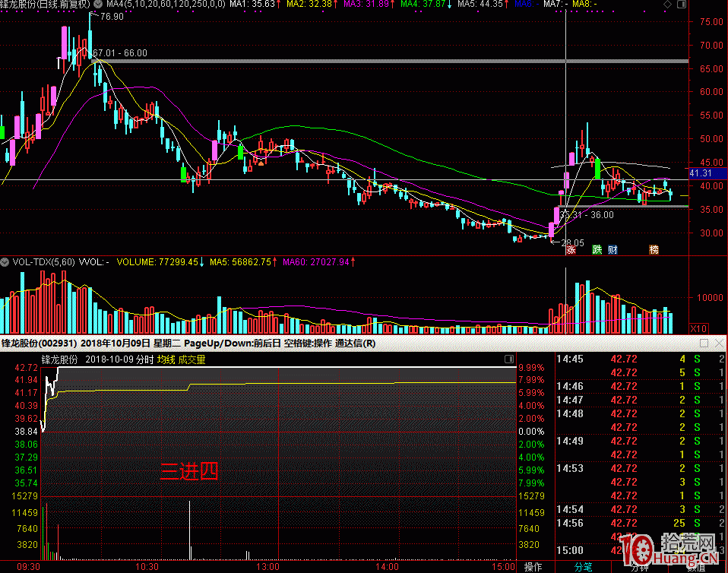Click the 榜 marker icon below the chart
The width and height of the screenshot is (728, 573).
click(654, 250)
